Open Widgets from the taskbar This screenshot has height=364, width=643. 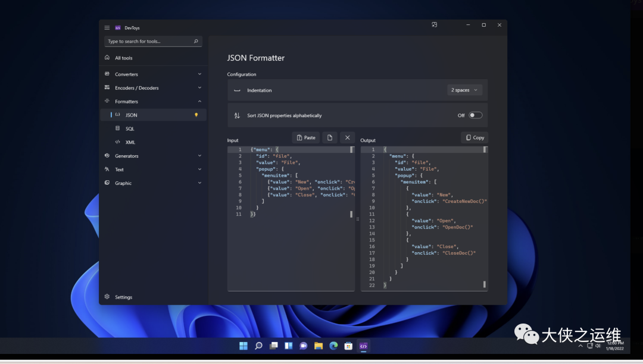tap(289, 346)
